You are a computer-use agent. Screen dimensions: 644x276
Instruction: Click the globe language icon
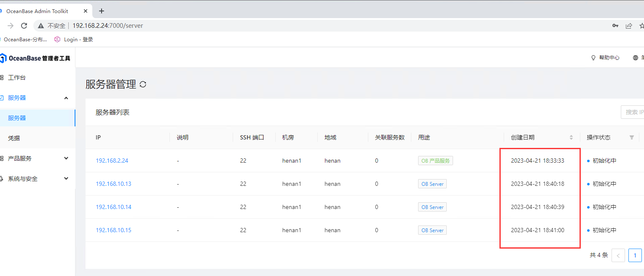636,58
